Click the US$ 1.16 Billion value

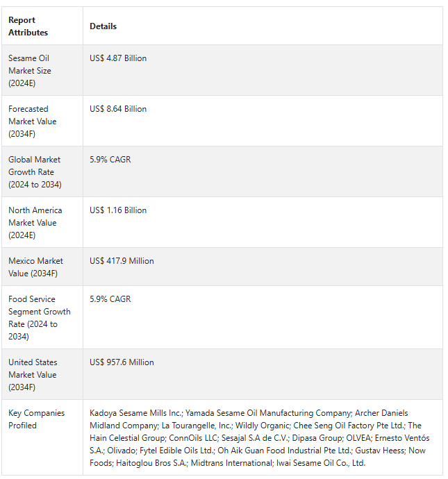(118, 210)
